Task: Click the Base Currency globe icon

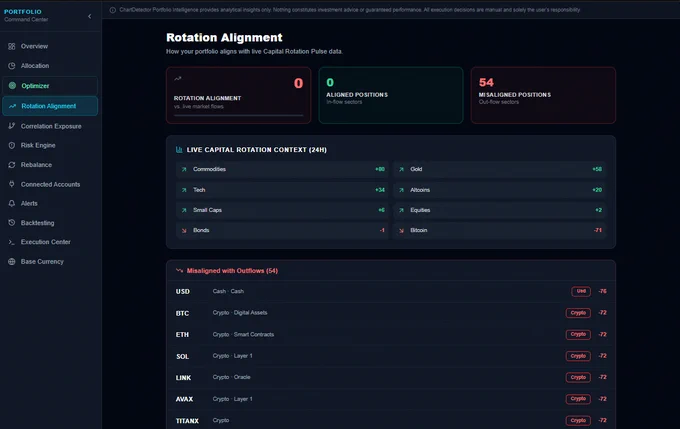Action: [12, 262]
